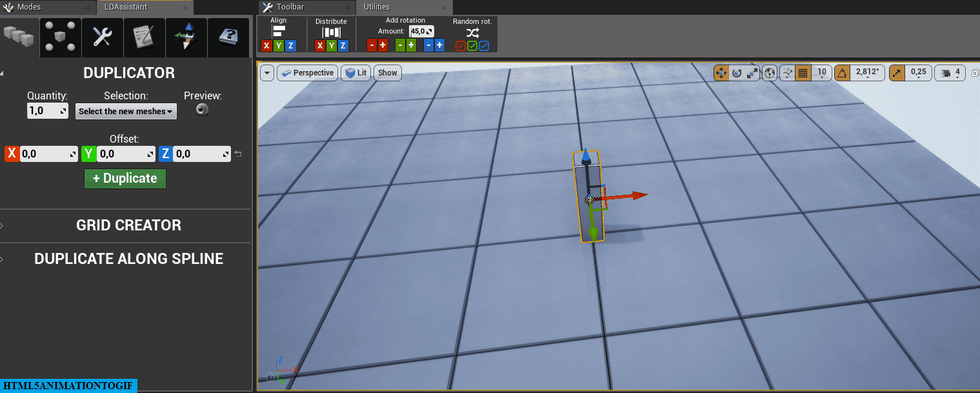
Task: Click the Distribute bars icon
Action: click(x=331, y=32)
